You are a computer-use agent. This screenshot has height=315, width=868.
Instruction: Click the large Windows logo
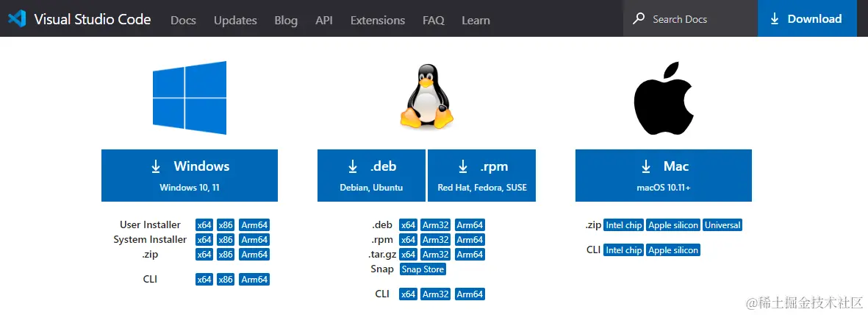click(190, 98)
